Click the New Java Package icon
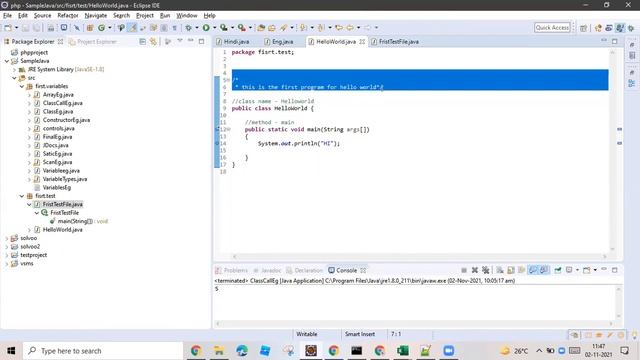 tap(90, 28)
